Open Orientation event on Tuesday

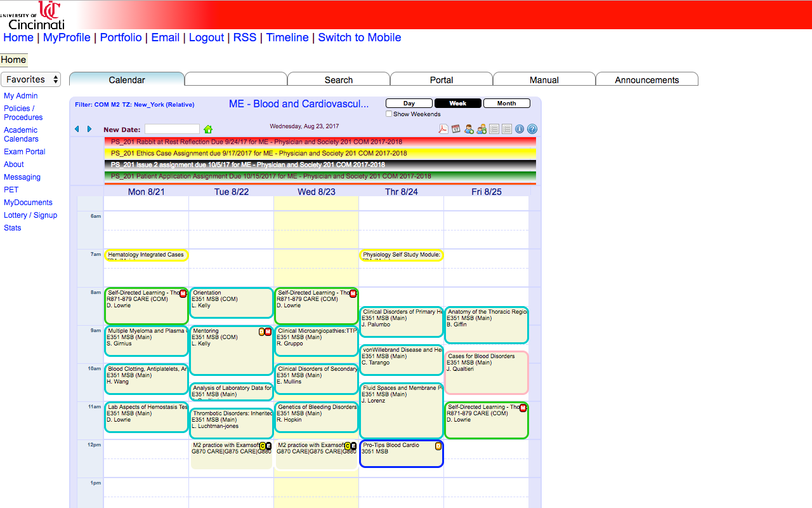click(x=232, y=303)
